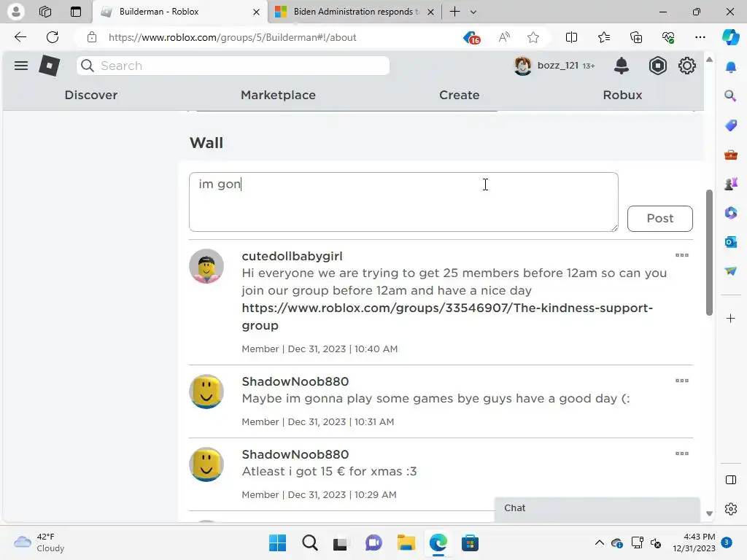Add page to favorites star icon
The width and height of the screenshot is (747, 560).
(x=533, y=37)
